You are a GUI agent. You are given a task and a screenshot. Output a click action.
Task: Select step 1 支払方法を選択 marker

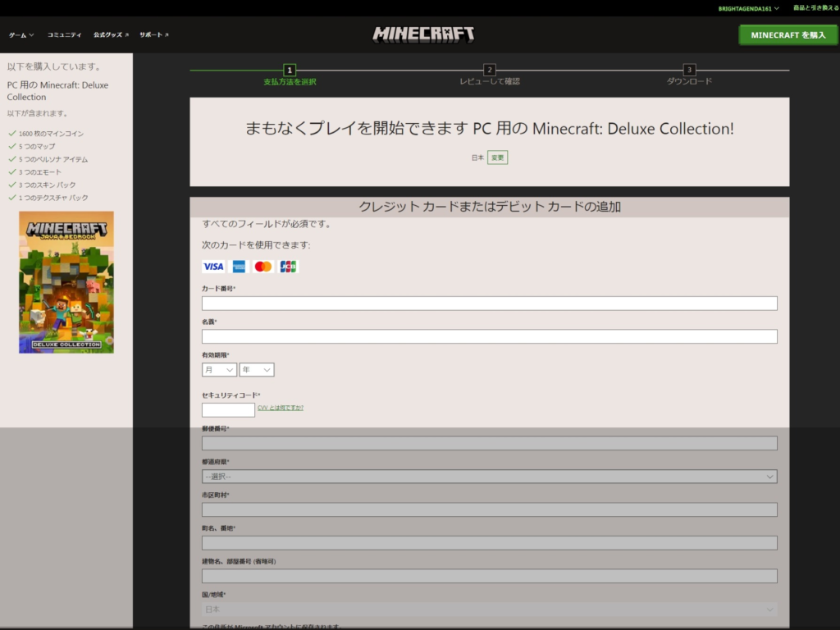290,71
